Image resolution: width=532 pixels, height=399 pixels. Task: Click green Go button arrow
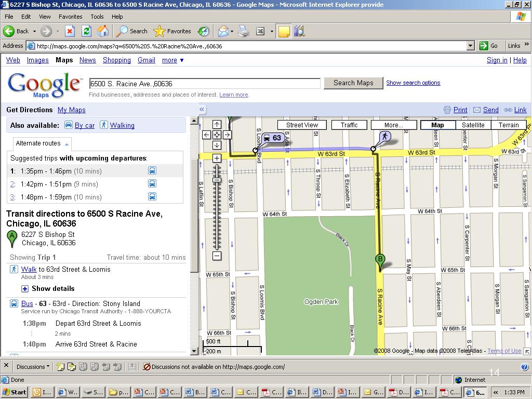point(484,46)
